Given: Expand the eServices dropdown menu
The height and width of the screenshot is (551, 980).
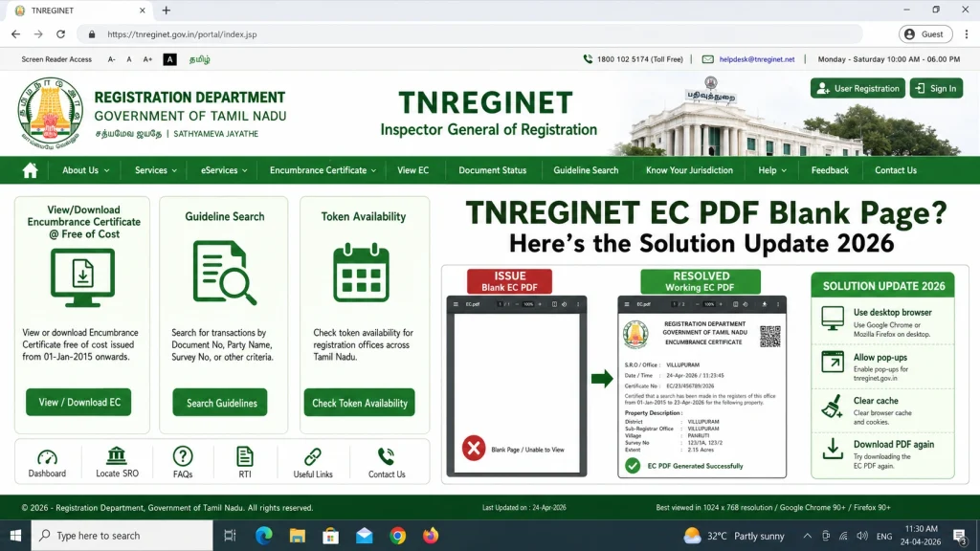Looking at the screenshot, I should [224, 170].
